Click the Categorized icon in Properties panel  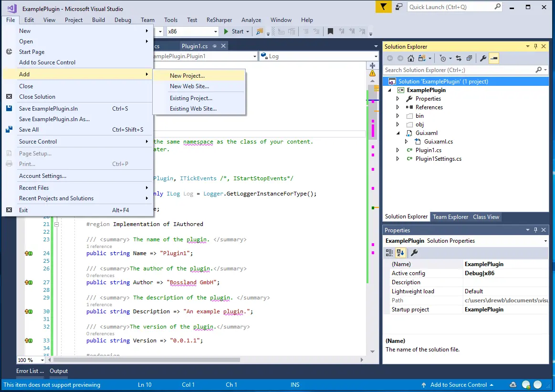[x=389, y=253]
